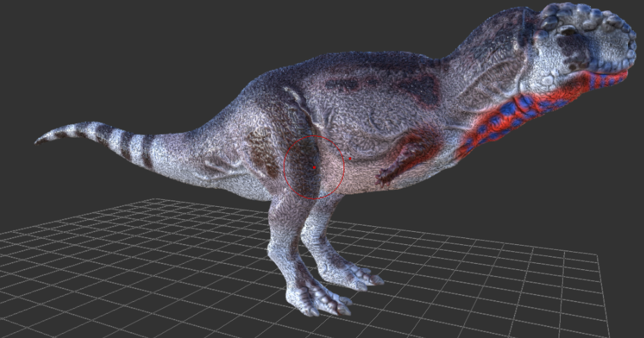Click the dinosaur's eye on its head
644x338 pixels.
(568, 31)
